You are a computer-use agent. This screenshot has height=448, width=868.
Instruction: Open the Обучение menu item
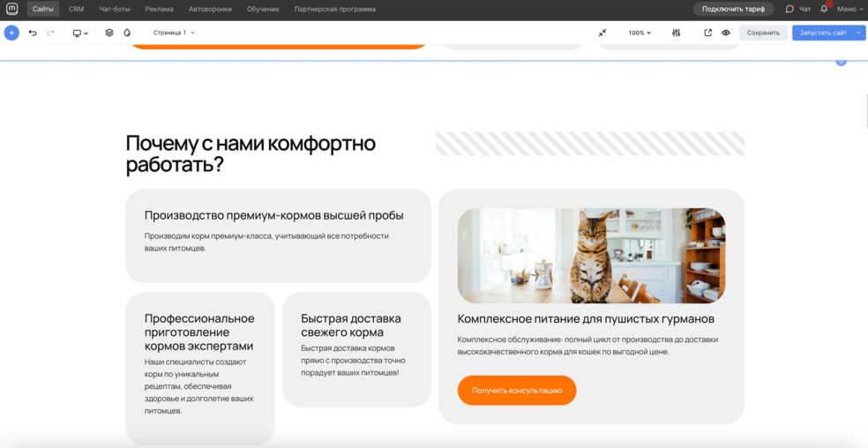click(x=263, y=9)
